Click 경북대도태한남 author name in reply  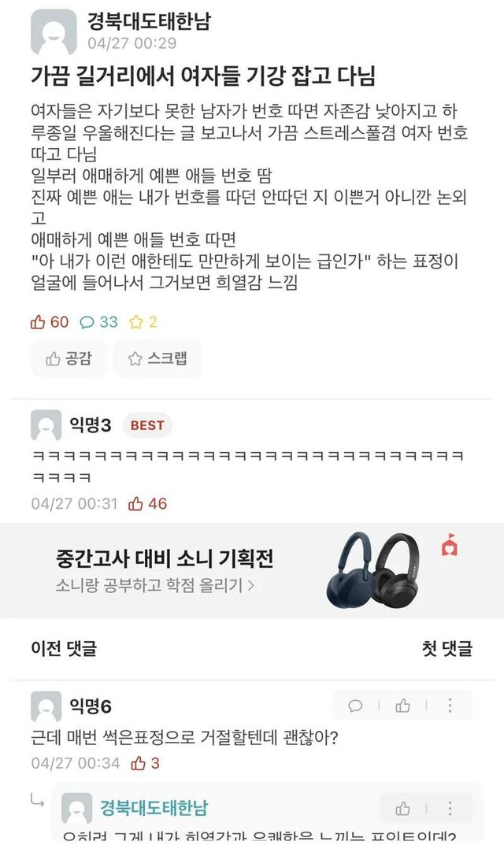[154, 808]
